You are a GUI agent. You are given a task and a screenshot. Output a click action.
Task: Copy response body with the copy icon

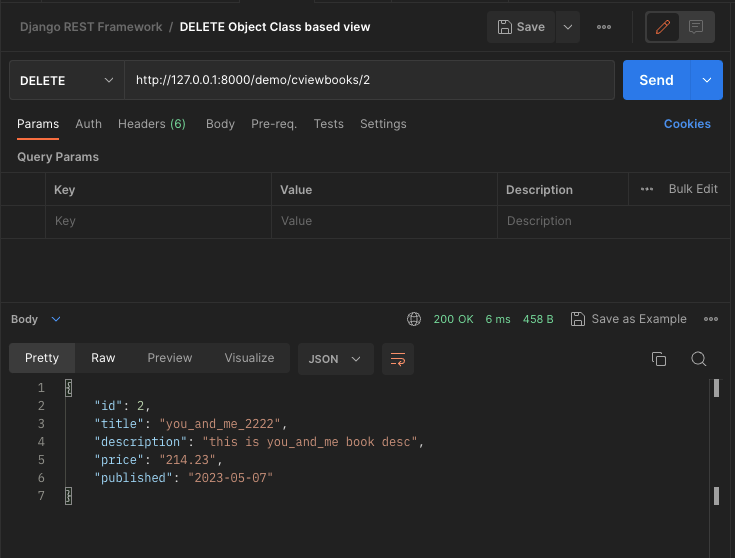coord(659,359)
